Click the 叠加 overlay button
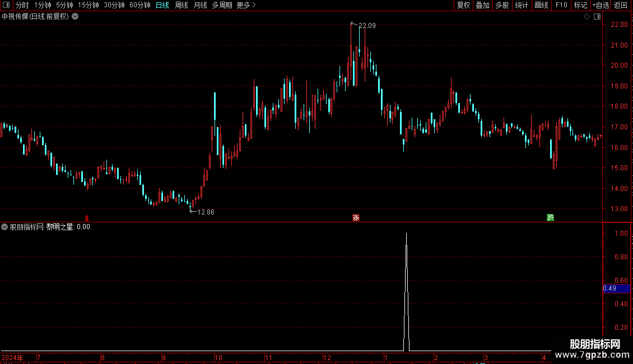Image resolution: width=633 pixels, height=364 pixels. [x=482, y=5]
